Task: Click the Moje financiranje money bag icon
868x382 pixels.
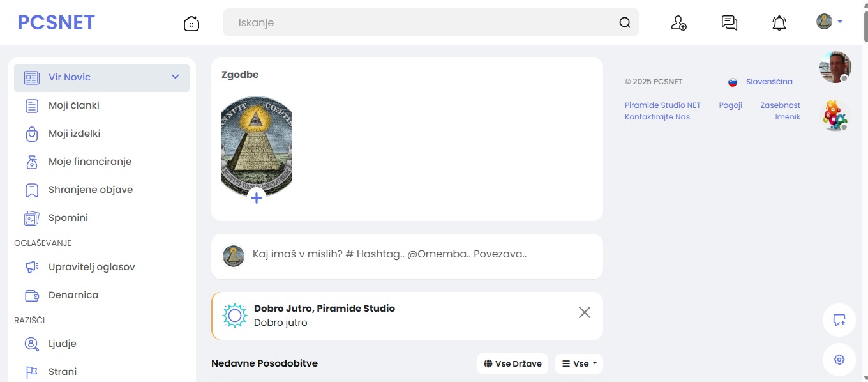Action: [x=32, y=162]
